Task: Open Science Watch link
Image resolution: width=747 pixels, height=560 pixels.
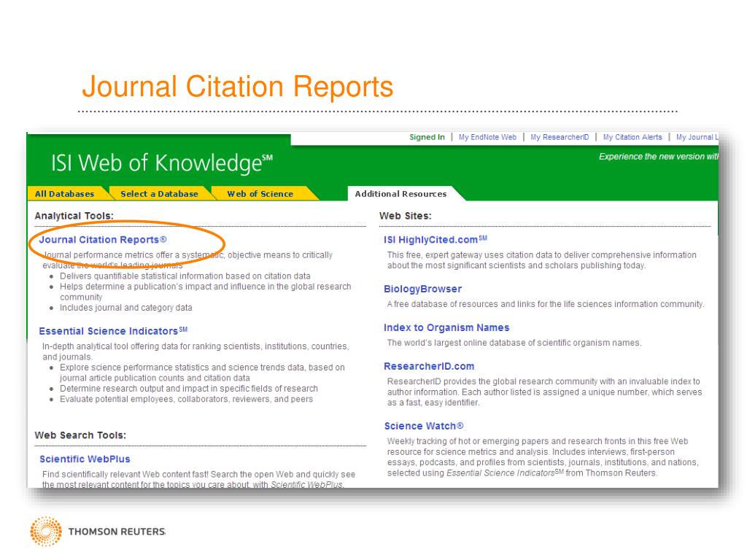Action: [424, 426]
